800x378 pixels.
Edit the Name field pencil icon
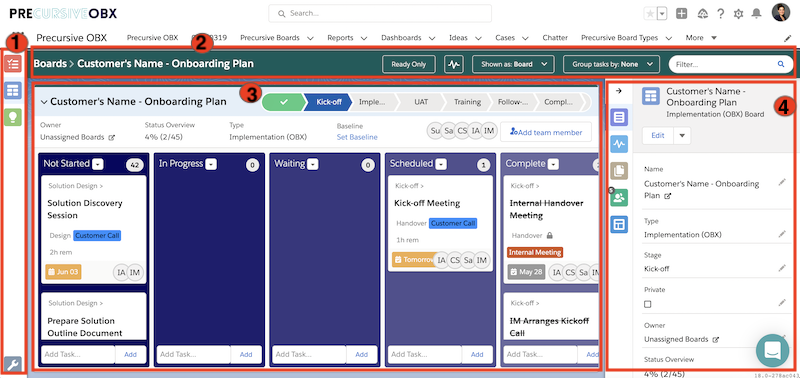782,182
